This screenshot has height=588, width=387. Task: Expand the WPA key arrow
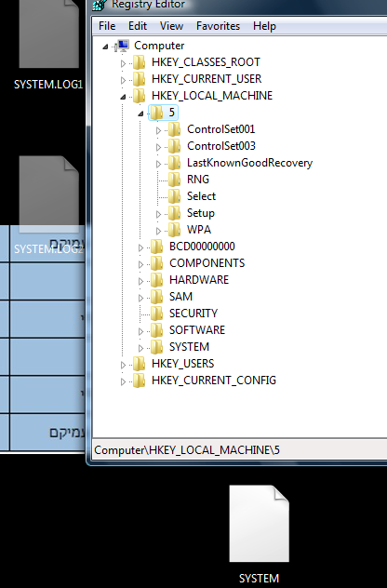158,231
